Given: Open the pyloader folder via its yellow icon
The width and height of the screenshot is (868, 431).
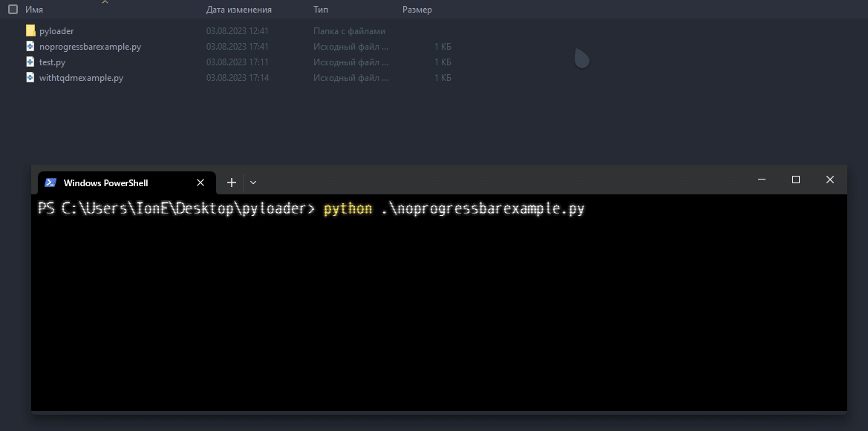Looking at the screenshot, I should tap(30, 30).
